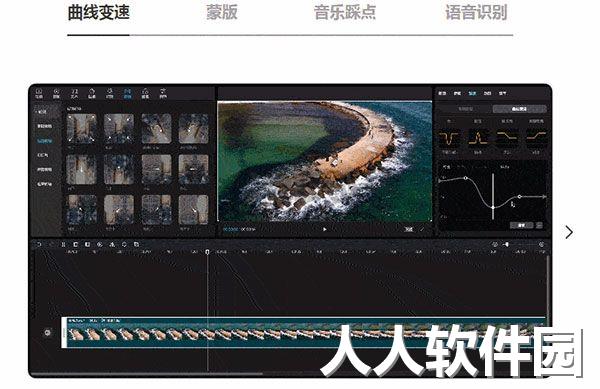
Task: Click small button right of curve reset
Action: 539,225
